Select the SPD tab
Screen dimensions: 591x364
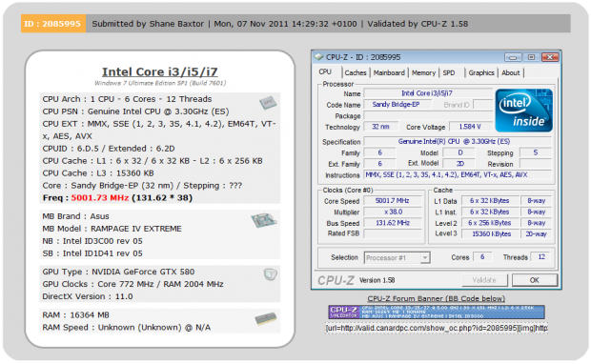tap(449, 72)
